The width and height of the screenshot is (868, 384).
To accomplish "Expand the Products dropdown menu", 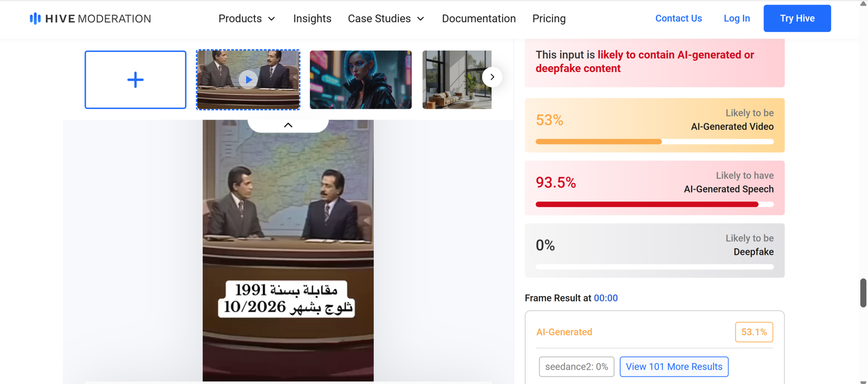I will (x=247, y=18).
